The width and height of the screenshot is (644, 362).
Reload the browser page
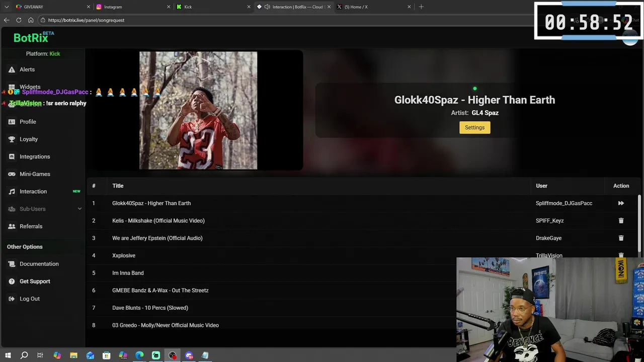point(19,20)
